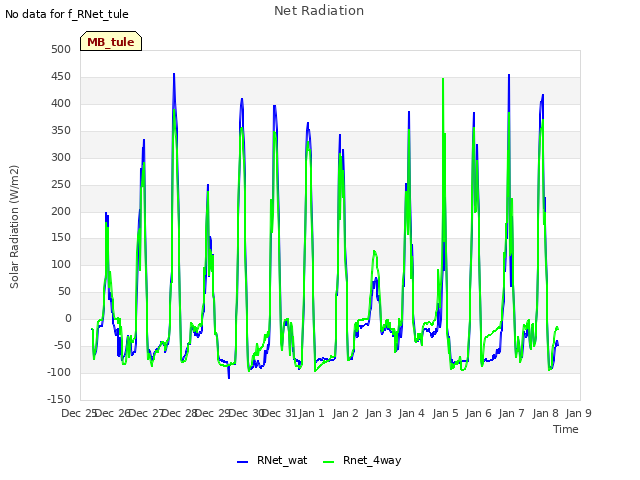The image size is (640, 480).
Task: Click the 50 y-axis tick label
Action: click(64, 291)
